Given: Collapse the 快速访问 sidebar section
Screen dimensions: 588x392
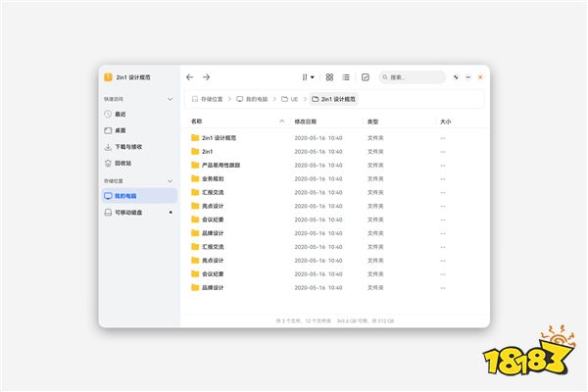Looking at the screenshot, I should click(170, 99).
